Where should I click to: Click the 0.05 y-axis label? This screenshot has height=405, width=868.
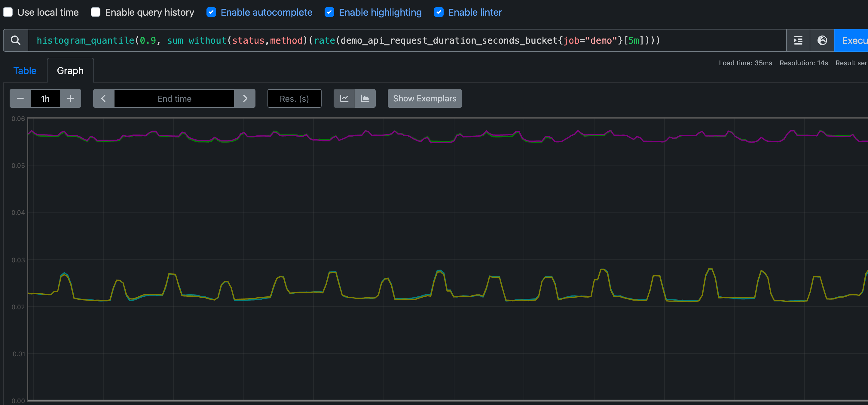[18, 165]
